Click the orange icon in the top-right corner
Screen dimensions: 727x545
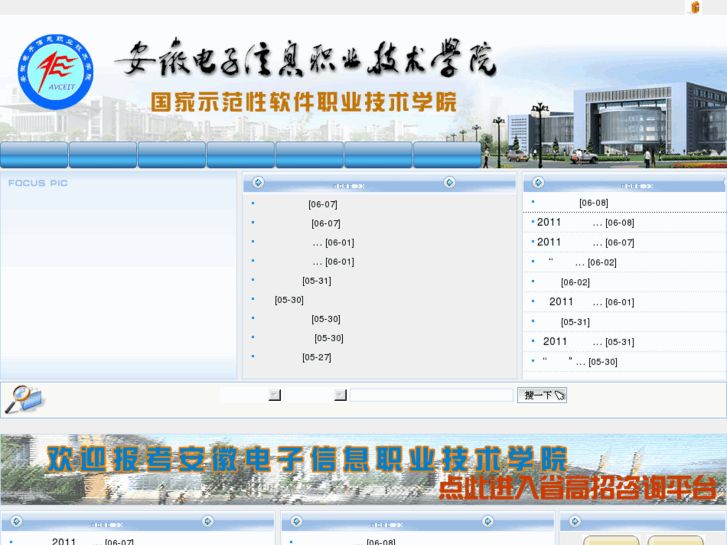[695, 7]
